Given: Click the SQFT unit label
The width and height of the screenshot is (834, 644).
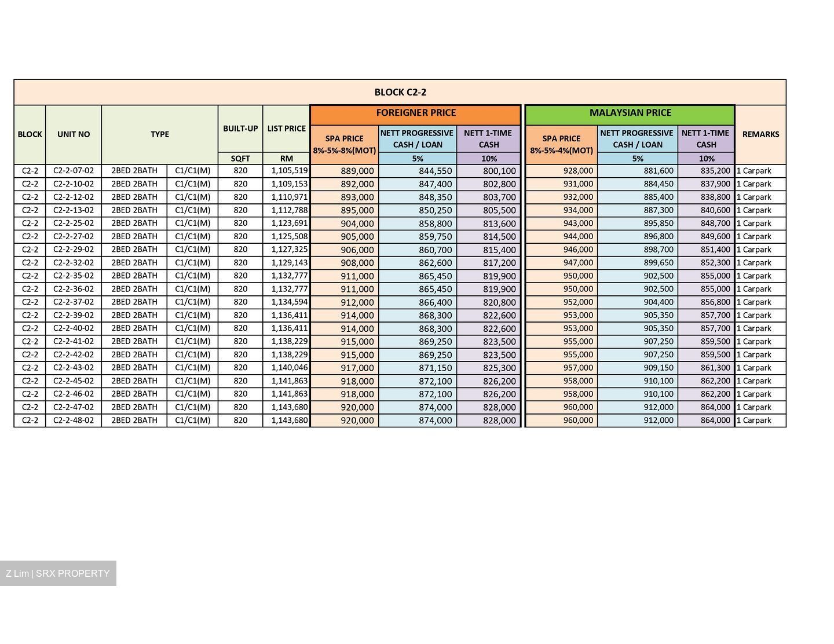Looking at the screenshot, I should [x=240, y=159].
